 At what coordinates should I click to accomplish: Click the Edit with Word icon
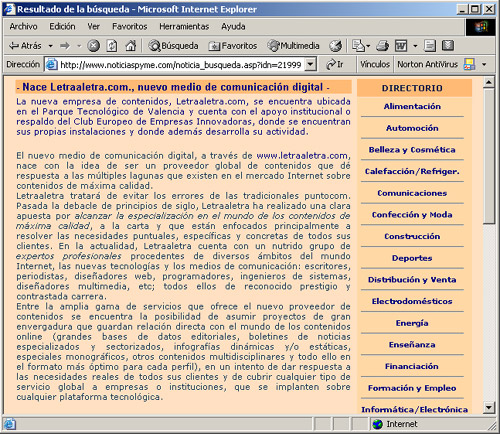(x=401, y=46)
